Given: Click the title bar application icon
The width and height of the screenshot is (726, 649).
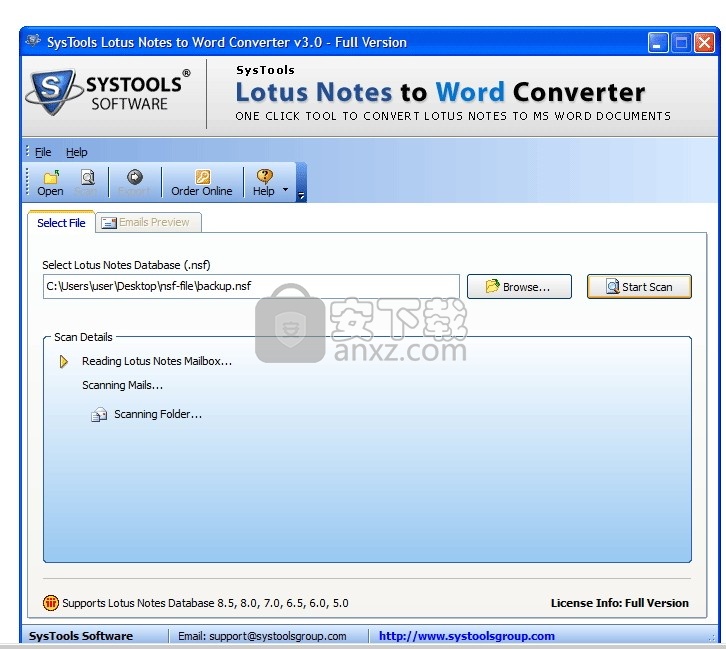Looking at the screenshot, I should [x=33, y=42].
